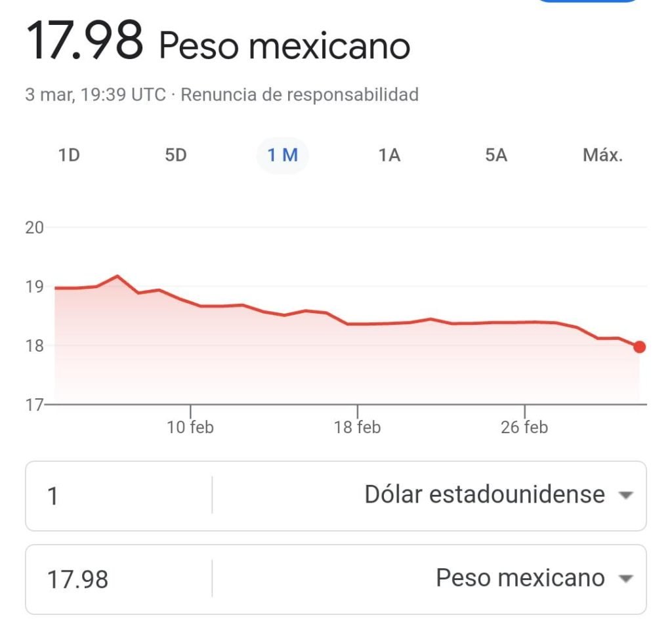Screen dimensions: 672x628
Task: Click the 26 feb date marker
Action: tap(524, 427)
